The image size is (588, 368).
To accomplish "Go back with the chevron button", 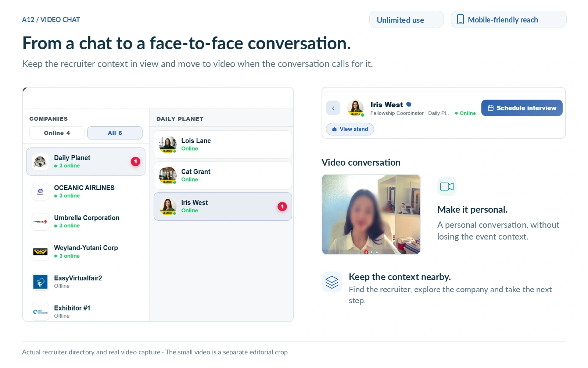I will click(x=333, y=108).
